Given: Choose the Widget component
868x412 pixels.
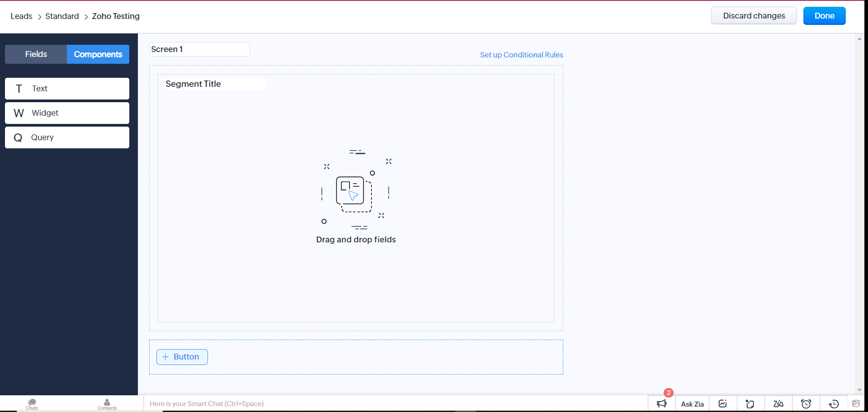Looking at the screenshot, I should point(67,113).
